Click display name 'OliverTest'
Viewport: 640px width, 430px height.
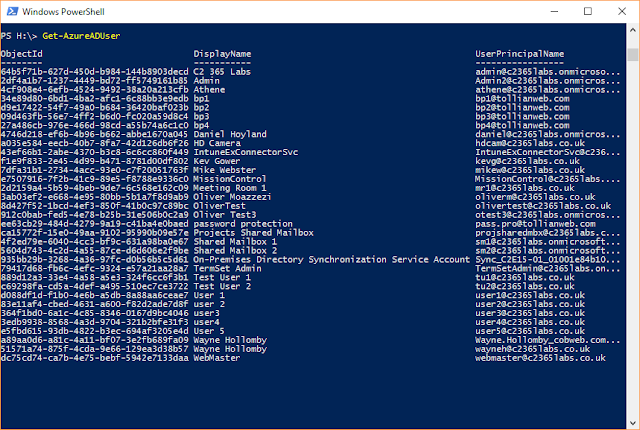pyautogui.click(x=220, y=206)
